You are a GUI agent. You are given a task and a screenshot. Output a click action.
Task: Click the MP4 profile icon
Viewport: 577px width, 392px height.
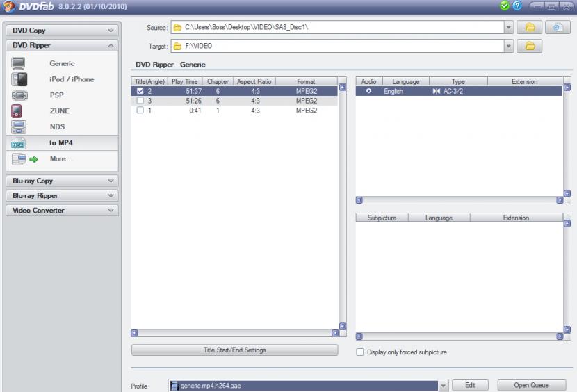point(18,143)
